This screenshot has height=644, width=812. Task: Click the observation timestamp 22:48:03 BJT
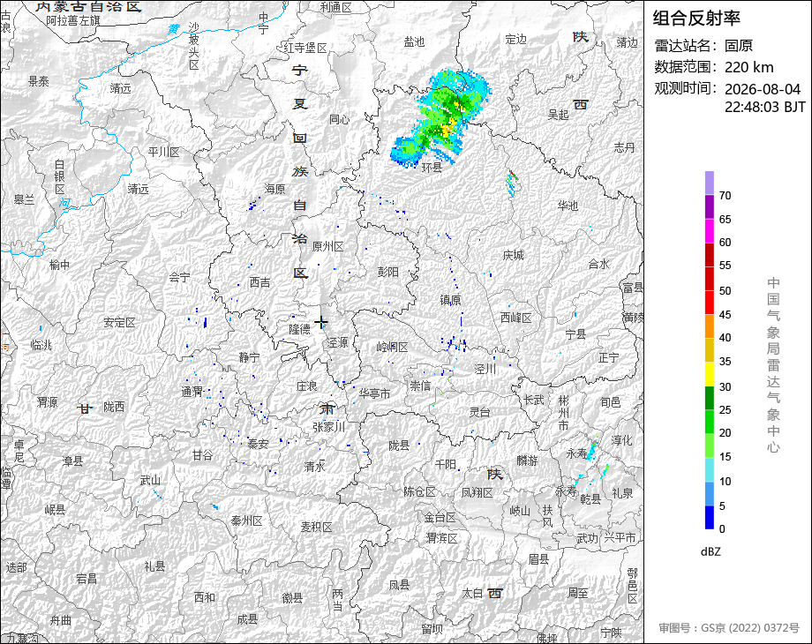[765, 107]
